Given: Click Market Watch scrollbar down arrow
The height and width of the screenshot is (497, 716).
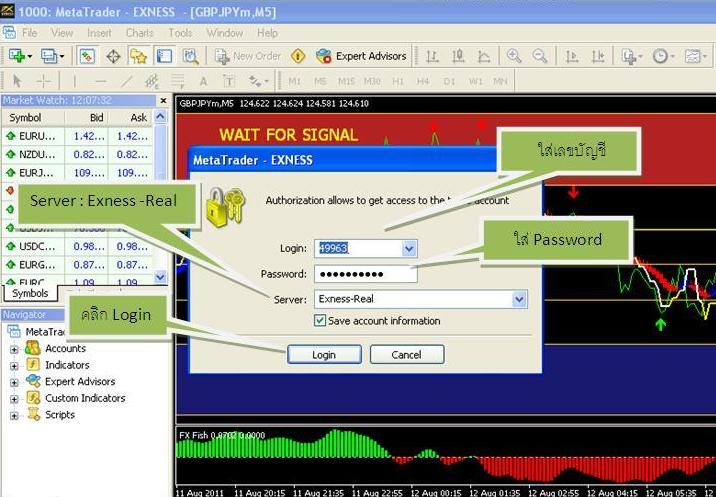Looking at the screenshot, I should [160, 276].
